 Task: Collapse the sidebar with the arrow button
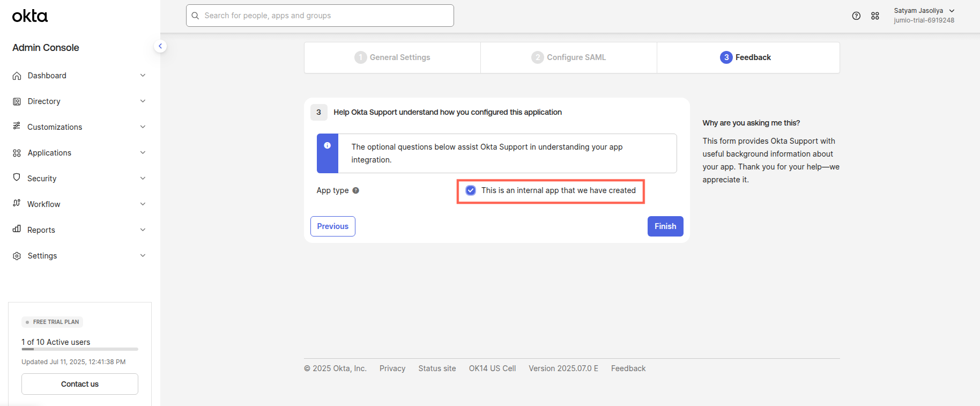tap(160, 46)
